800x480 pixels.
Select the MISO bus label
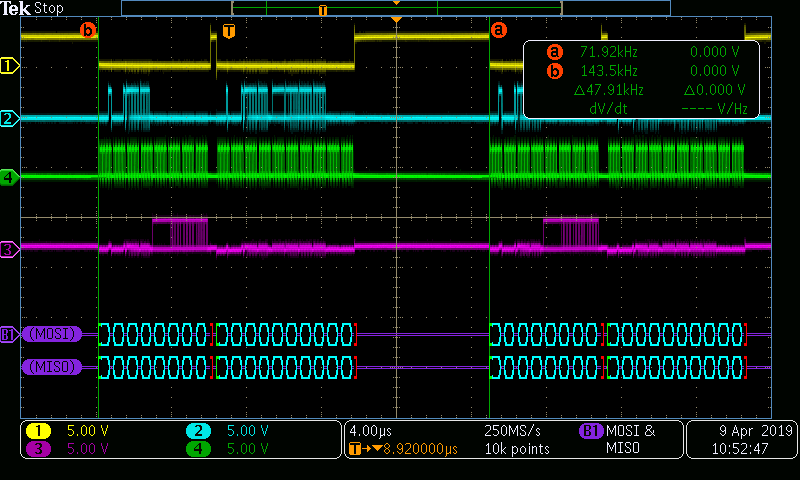[52, 367]
